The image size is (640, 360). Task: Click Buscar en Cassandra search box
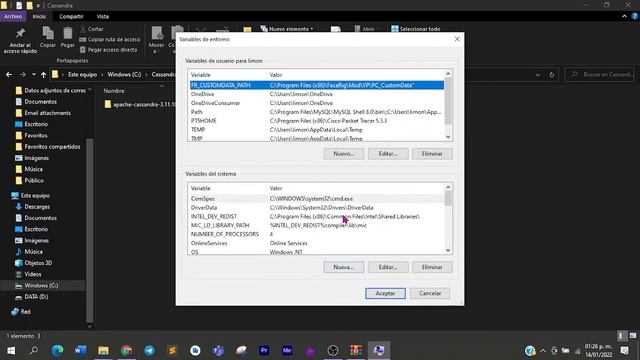[x=600, y=75]
